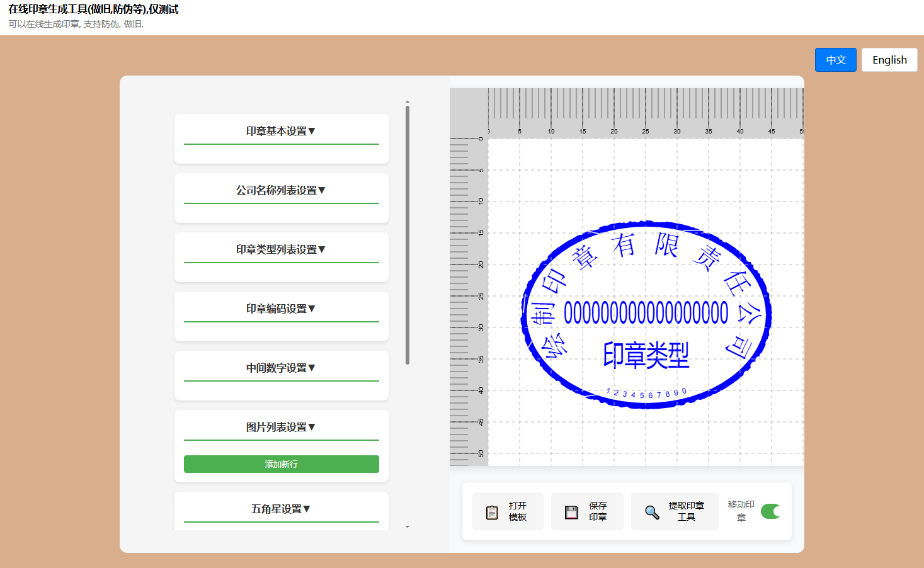Screen dimensions: 924x568
Task: Click the 添加新行 add new row button
Action: [281, 463]
